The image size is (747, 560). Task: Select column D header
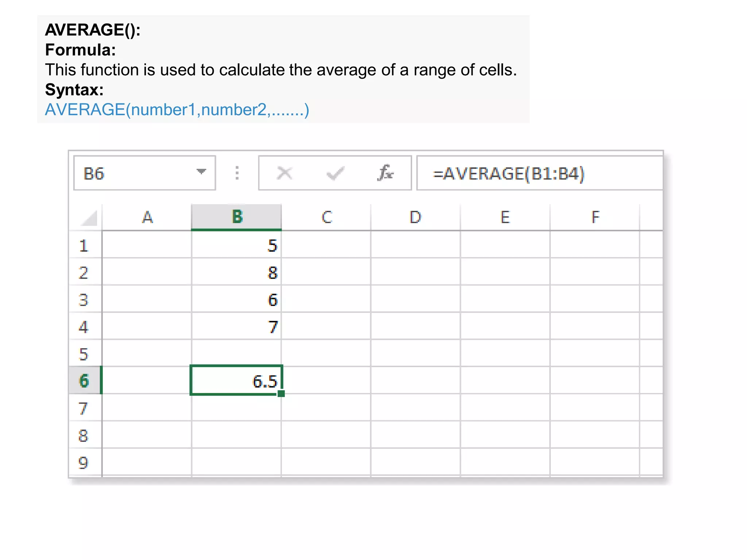[x=415, y=217]
